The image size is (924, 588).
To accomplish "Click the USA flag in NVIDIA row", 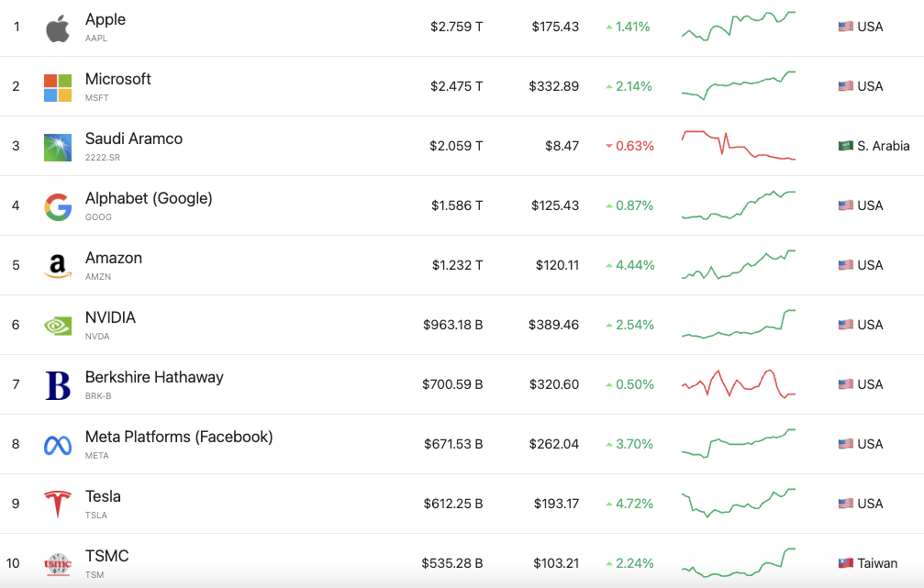I will tap(846, 325).
